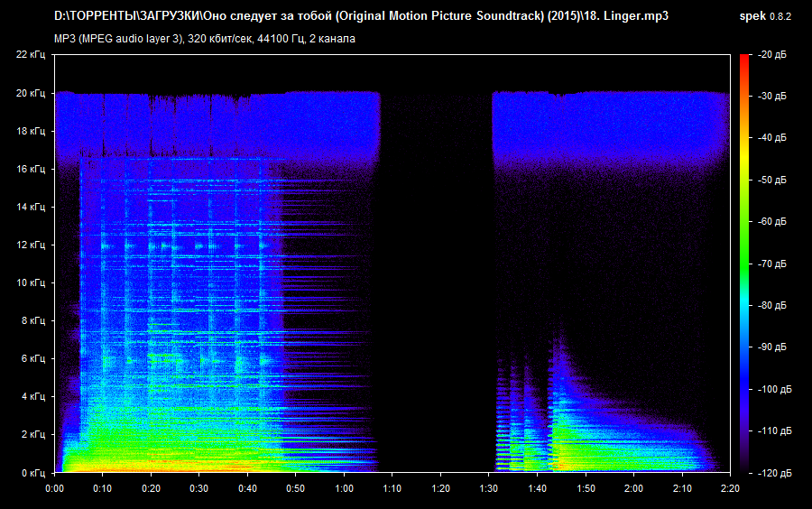This screenshot has height=509, width=812.
Task: Click the '1:20' time axis label
Action: 440,488
